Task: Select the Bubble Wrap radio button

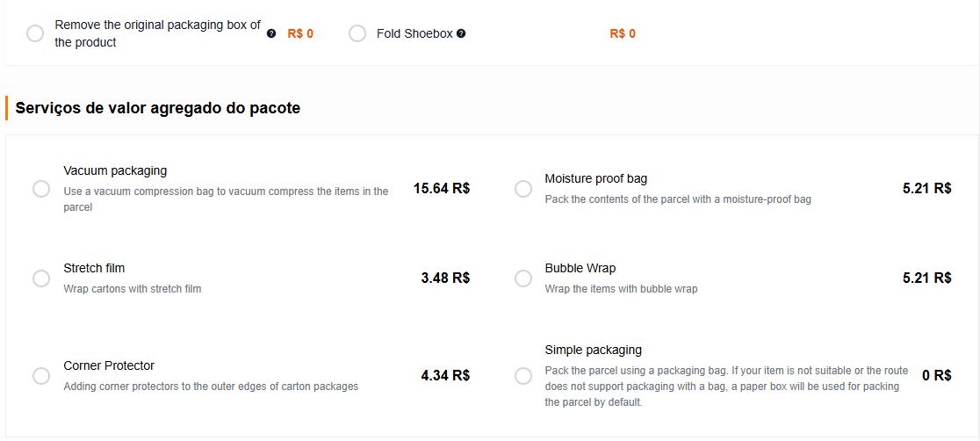Action: [x=523, y=278]
